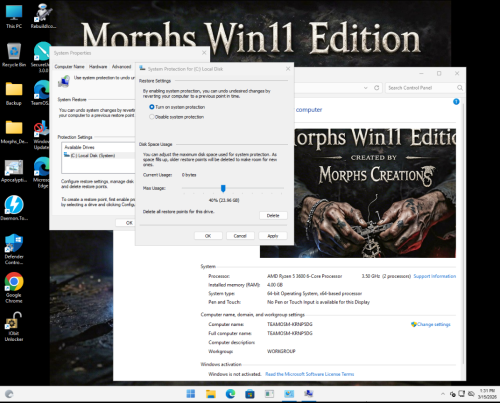Maximize the Control Panel window
The height and width of the screenshot is (403, 500).
[439, 73]
